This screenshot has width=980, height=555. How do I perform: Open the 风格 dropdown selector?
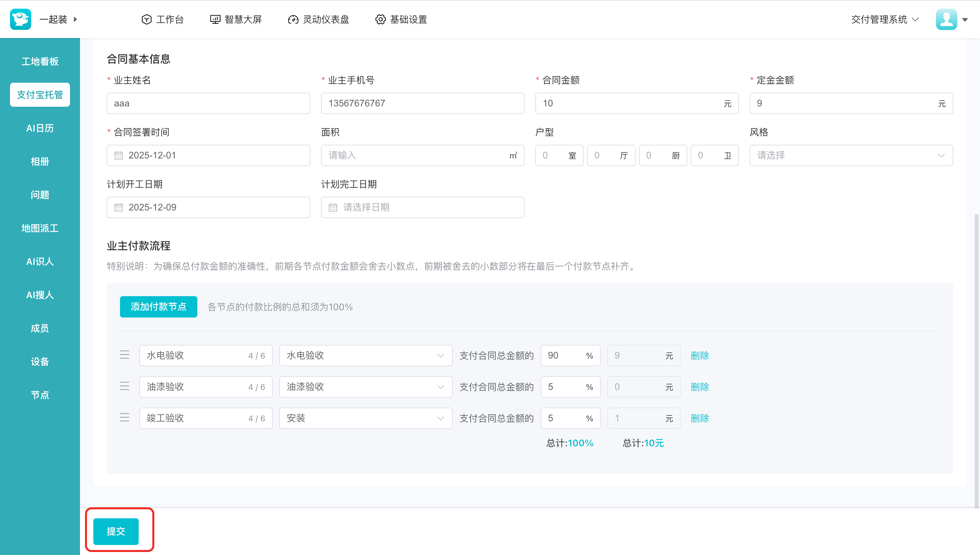tap(851, 155)
